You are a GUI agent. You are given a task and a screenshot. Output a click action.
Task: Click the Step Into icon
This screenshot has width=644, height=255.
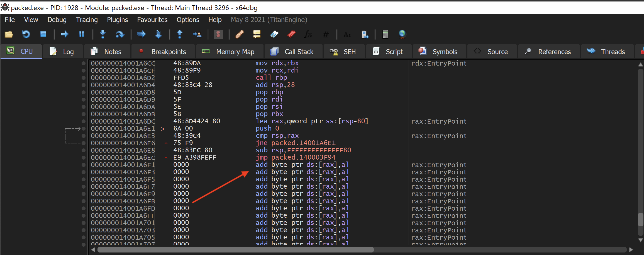pyautogui.click(x=103, y=34)
